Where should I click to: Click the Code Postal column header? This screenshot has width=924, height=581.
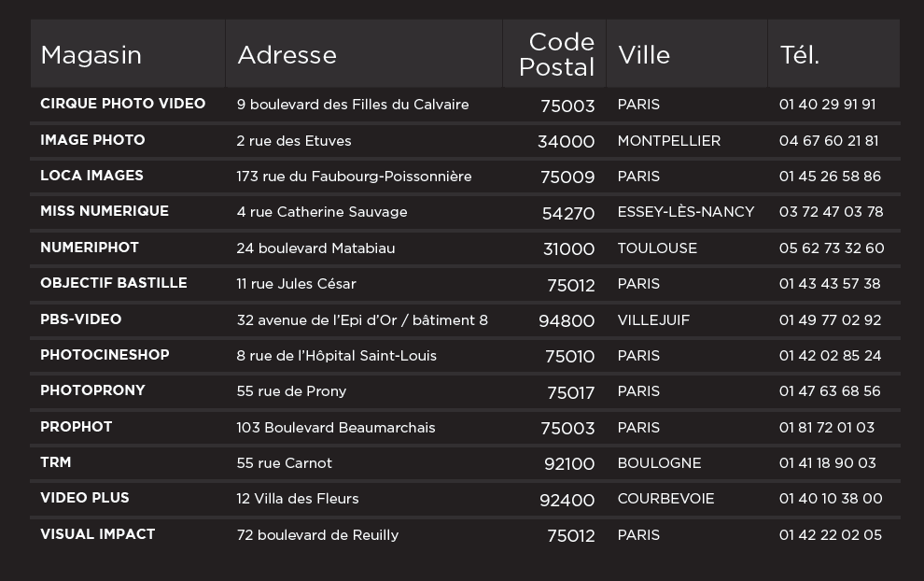[x=557, y=55]
